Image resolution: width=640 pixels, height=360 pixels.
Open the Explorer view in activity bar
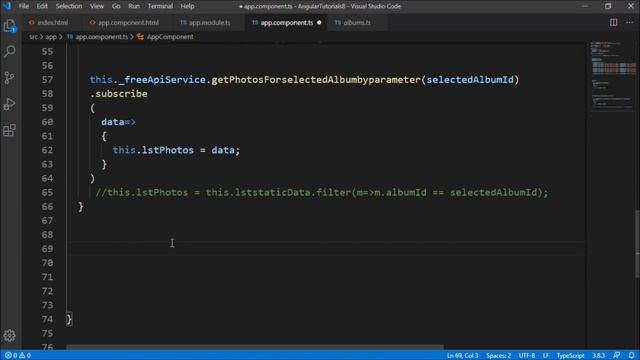pos(9,26)
